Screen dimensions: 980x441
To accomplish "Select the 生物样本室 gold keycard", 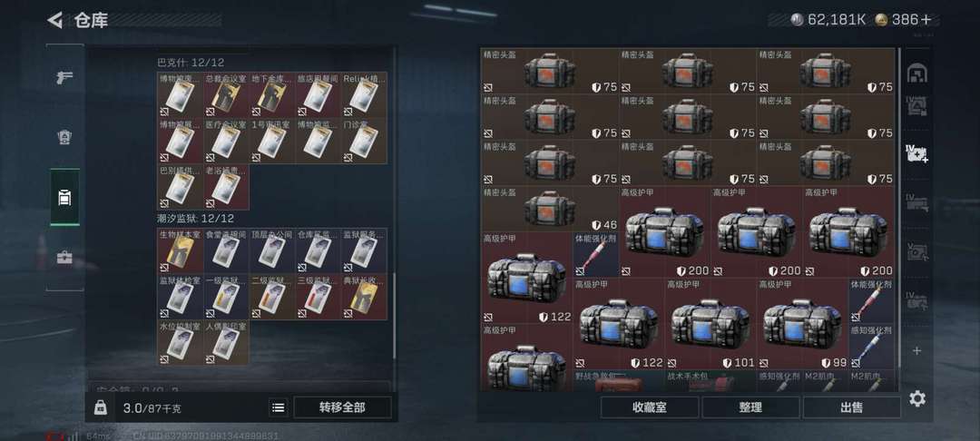I will (x=180, y=251).
